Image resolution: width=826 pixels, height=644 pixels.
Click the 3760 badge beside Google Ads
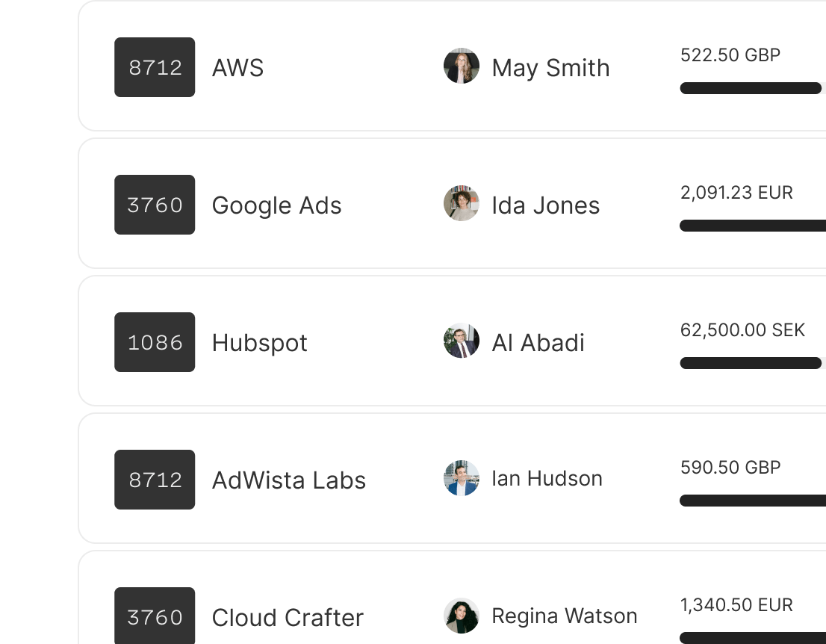coord(155,205)
